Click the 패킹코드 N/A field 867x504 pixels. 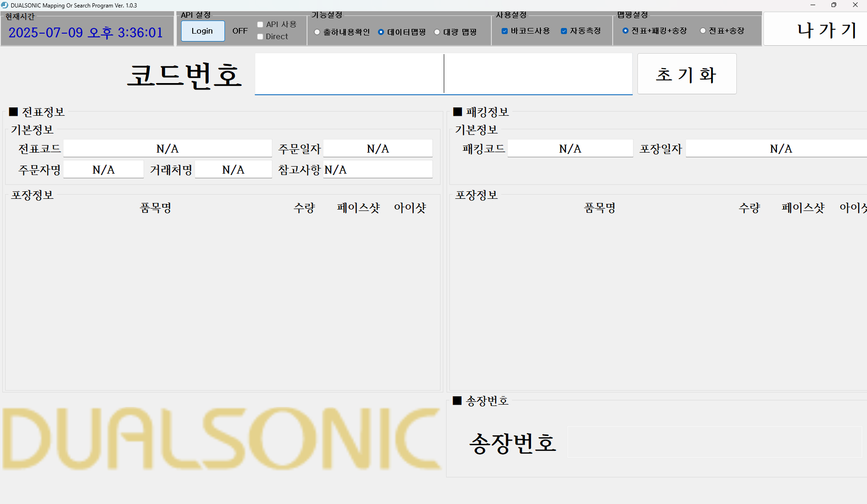tap(570, 148)
